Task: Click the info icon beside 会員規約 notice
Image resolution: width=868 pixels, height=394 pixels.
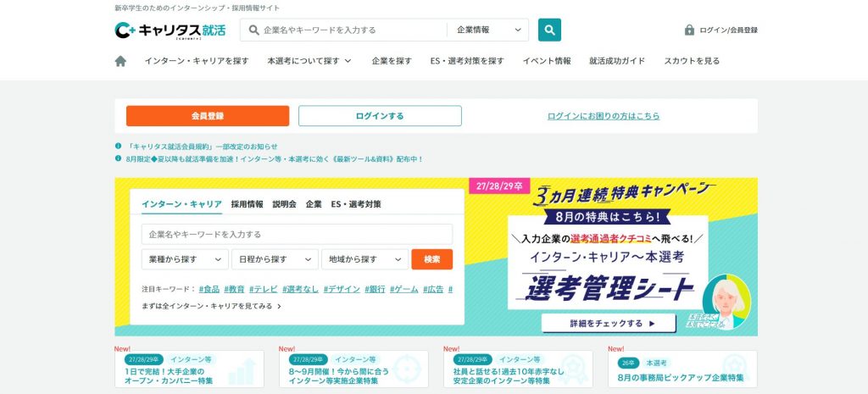Action: (x=119, y=147)
